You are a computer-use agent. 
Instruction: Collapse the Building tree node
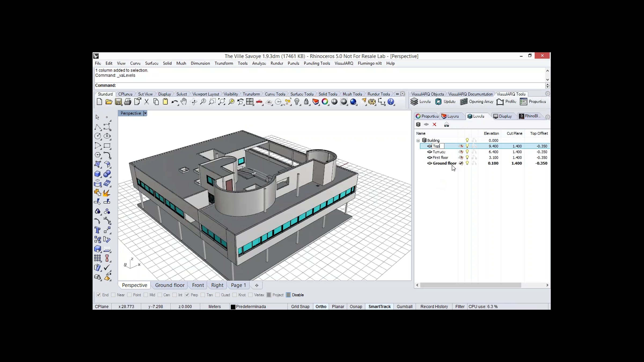(418, 141)
